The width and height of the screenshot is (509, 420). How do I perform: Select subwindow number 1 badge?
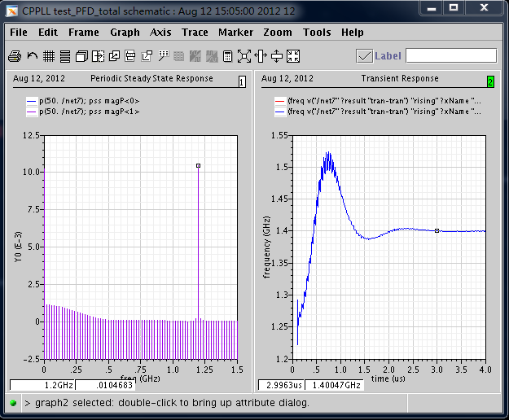pyautogui.click(x=242, y=81)
